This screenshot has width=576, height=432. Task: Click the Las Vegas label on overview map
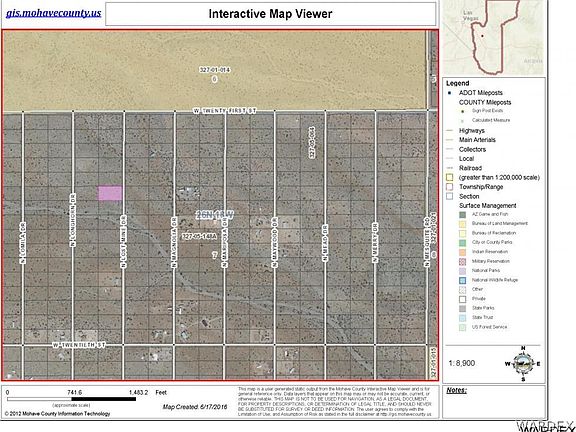coord(470,15)
